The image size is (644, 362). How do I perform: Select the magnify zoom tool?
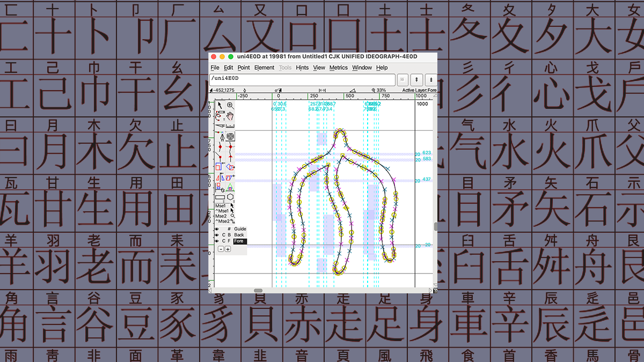230,106
